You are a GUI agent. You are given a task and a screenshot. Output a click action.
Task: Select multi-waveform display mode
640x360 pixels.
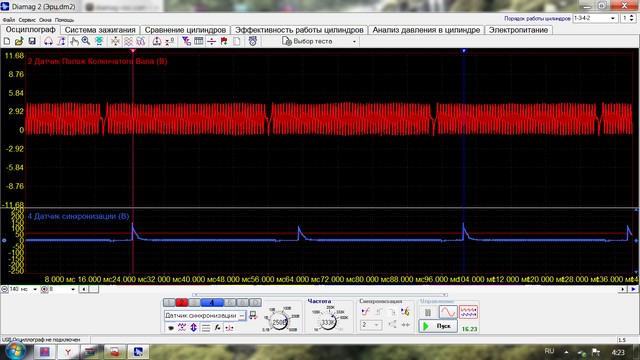pos(468,312)
